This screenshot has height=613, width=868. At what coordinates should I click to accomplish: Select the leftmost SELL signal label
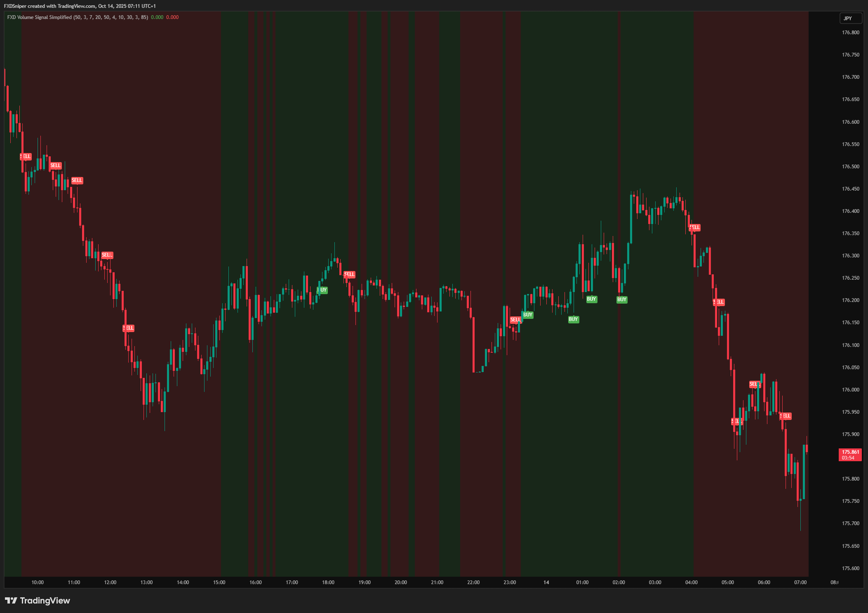(26, 156)
